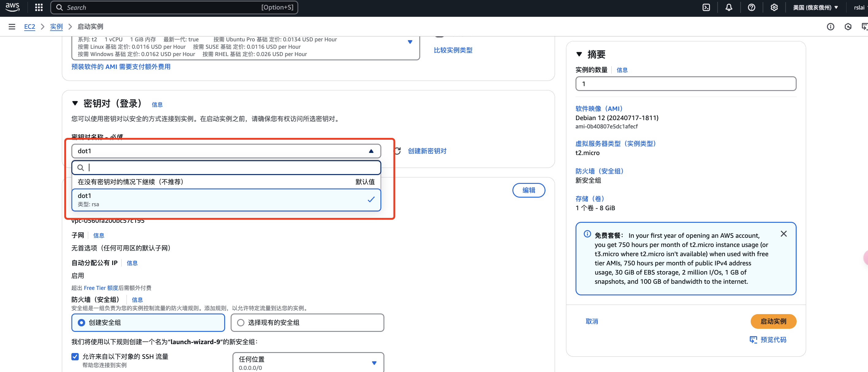868x372 pixels.
Task: Collapse the 摘要 summary section
Action: tap(579, 54)
